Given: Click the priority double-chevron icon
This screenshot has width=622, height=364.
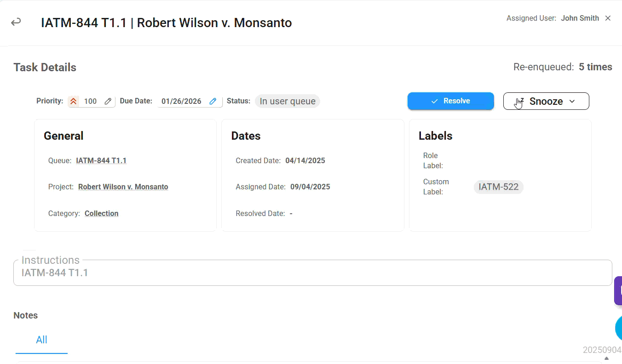Looking at the screenshot, I should click(x=74, y=101).
